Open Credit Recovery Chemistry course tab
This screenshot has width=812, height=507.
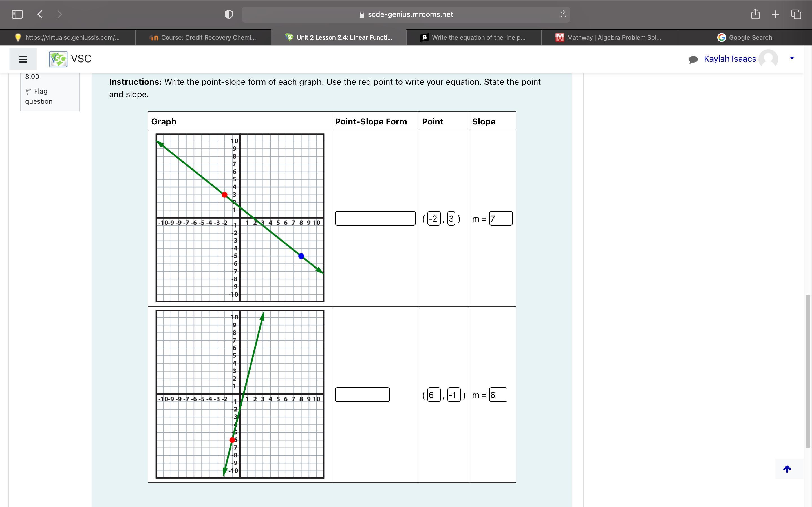pyautogui.click(x=203, y=37)
